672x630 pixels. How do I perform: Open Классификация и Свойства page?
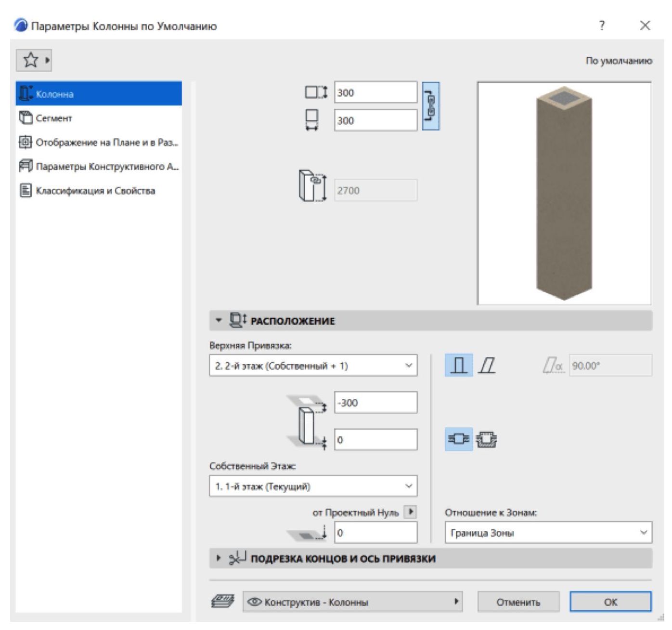pos(95,191)
